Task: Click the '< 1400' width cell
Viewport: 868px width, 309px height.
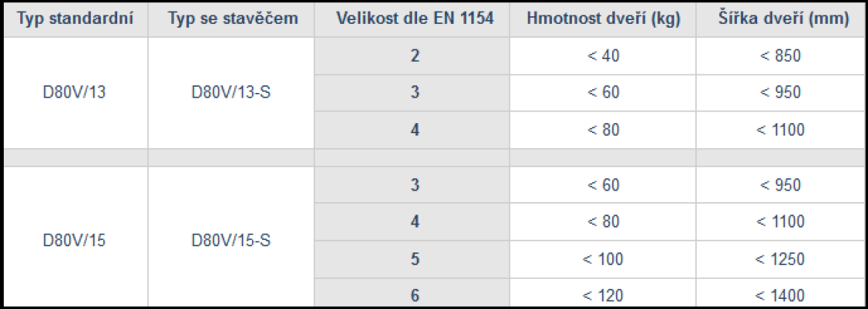Action: click(x=780, y=293)
